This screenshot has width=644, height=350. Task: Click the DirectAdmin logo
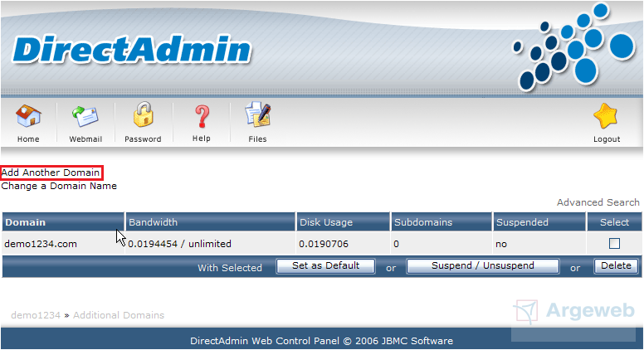click(131, 50)
